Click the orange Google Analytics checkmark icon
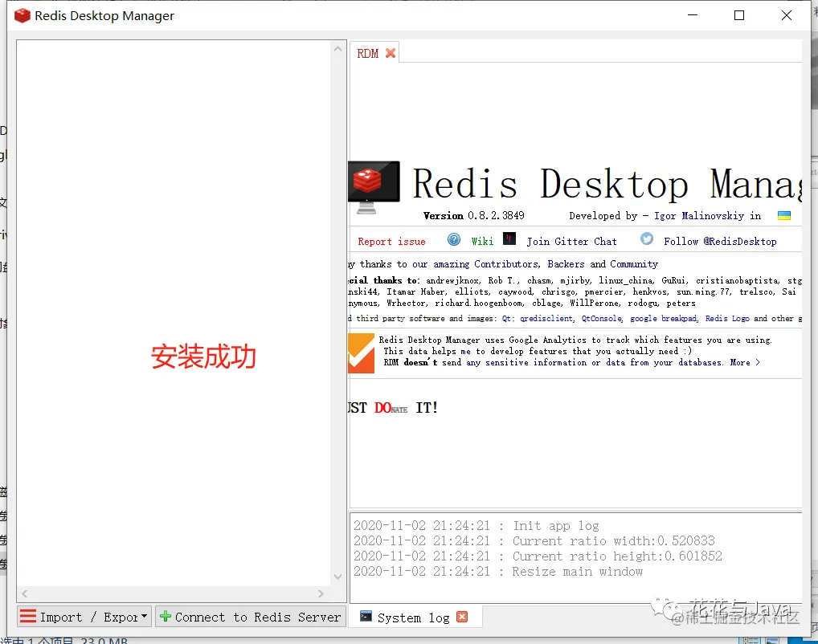818x644 pixels. (361, 353)
